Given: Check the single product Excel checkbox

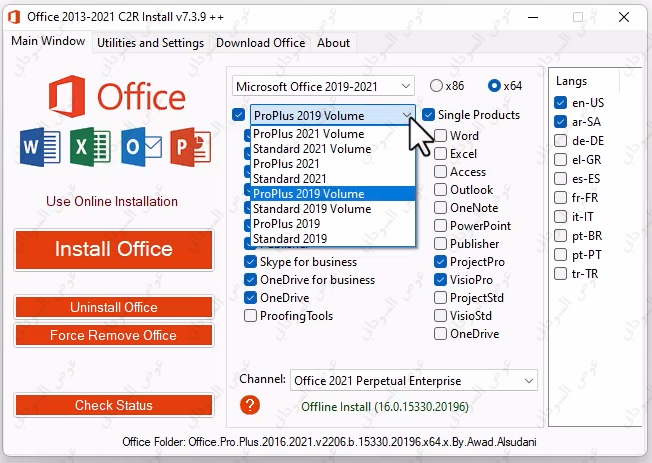Looking at the screenshot, I should tap(440, 154).
